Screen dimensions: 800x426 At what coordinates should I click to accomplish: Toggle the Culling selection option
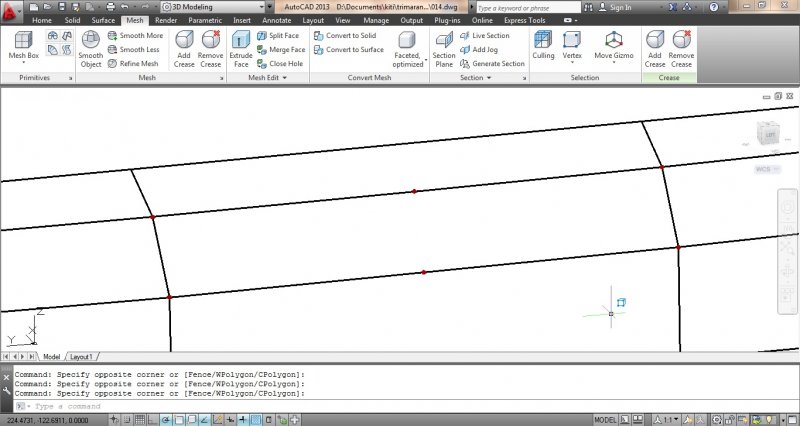[543, 45]
